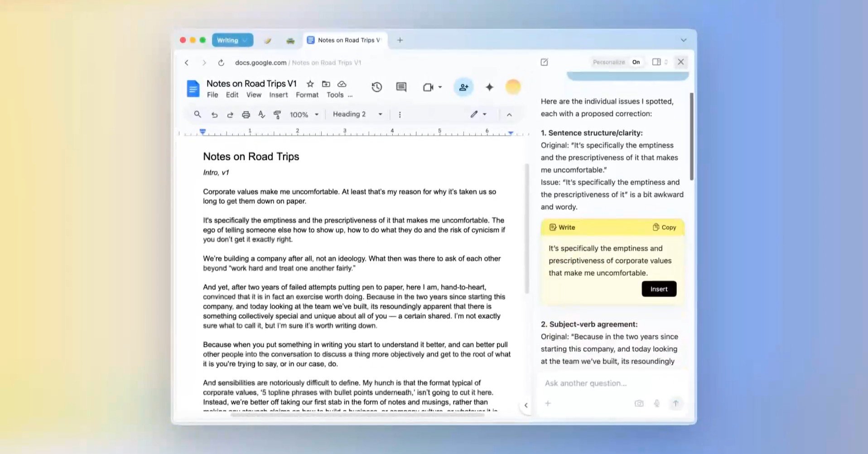Open the Tools menu
The height and width of the screenshot is (454, 868).
coord(335,95)
